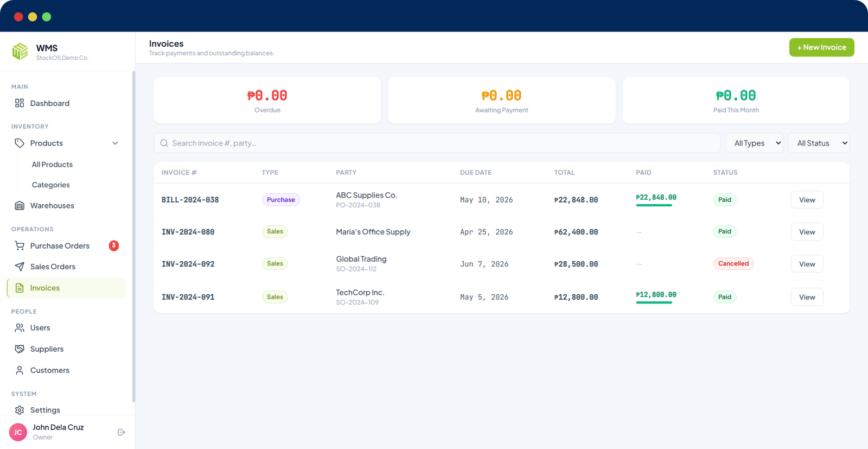Image resolution: width=868 pixels, height=449 pixels.
Task: Click the WMS cube logo icon
Action: click(x=20, y=52)
